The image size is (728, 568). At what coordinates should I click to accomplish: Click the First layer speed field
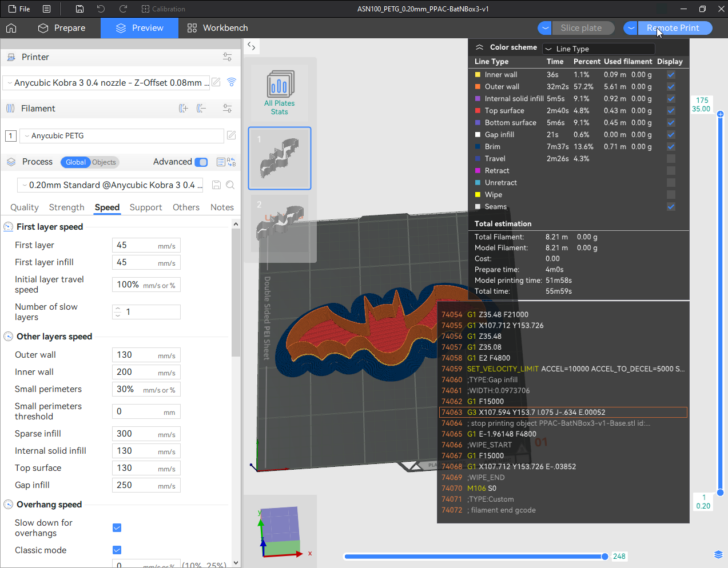pos(146,245)
